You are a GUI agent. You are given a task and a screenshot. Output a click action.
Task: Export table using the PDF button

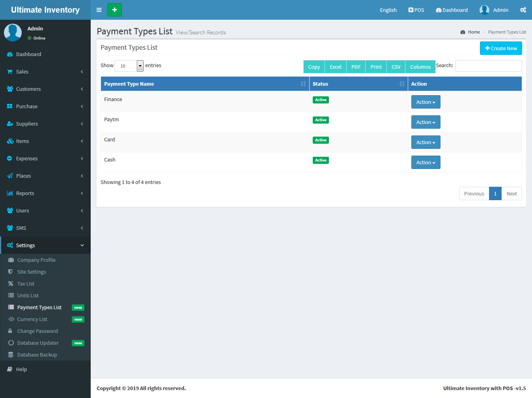pyautogui.click(x=356, y=67)
